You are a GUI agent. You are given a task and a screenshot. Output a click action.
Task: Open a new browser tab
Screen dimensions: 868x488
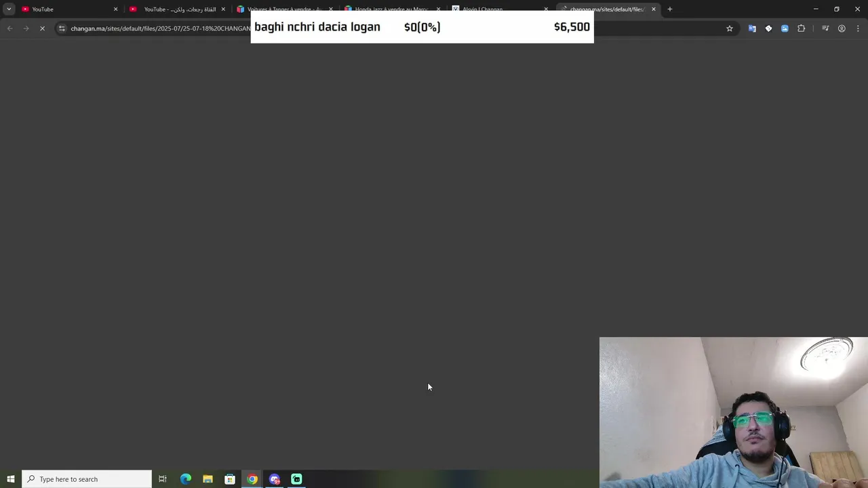tap(670, 9)
